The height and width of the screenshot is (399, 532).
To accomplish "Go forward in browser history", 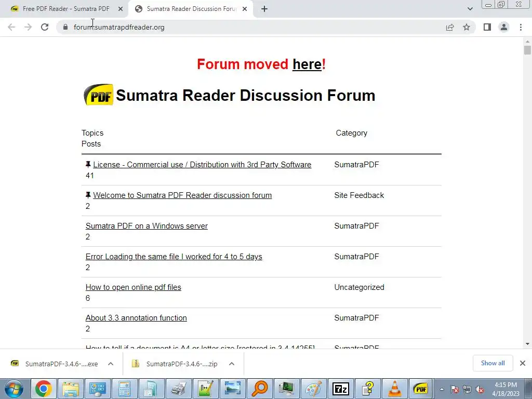I will (x=28, y=27).
